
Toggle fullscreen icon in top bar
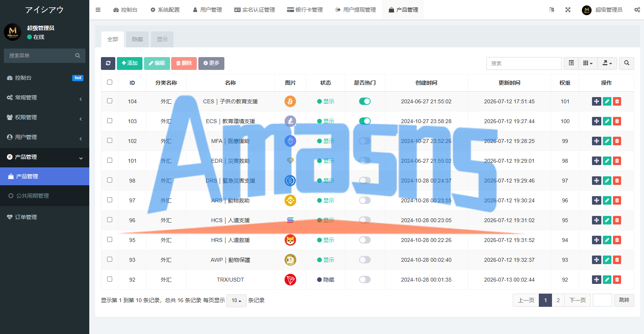[x=568, y=10]
